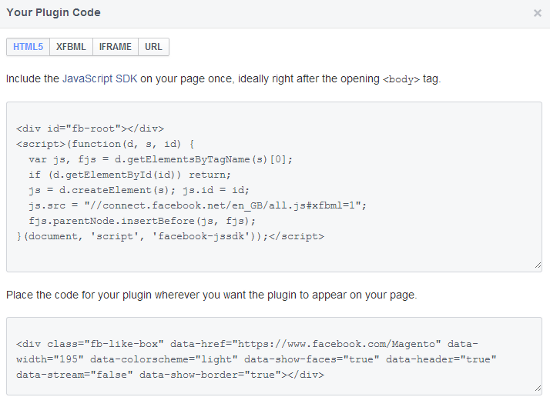Place cursor on the js.src connect.facebook.net line
Image resolution: width=550 pixels, height=407 pixels.
(x=197, y=206)
